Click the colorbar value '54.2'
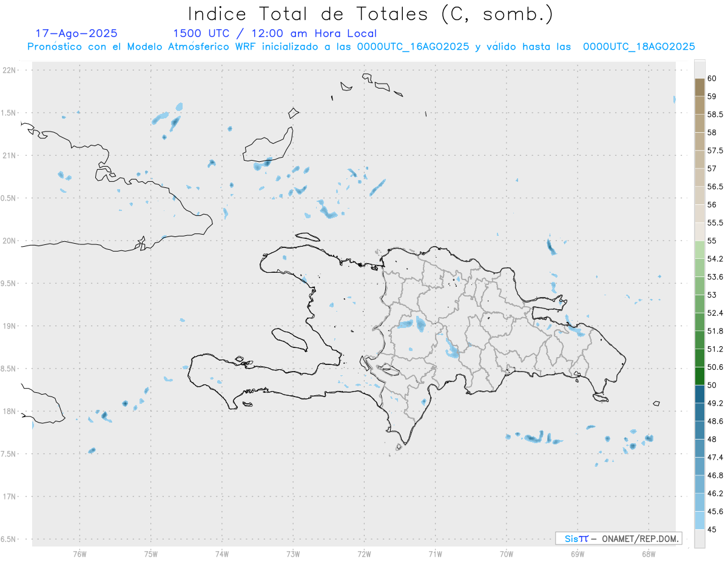 pyautogui.click(x=715, y=259)
